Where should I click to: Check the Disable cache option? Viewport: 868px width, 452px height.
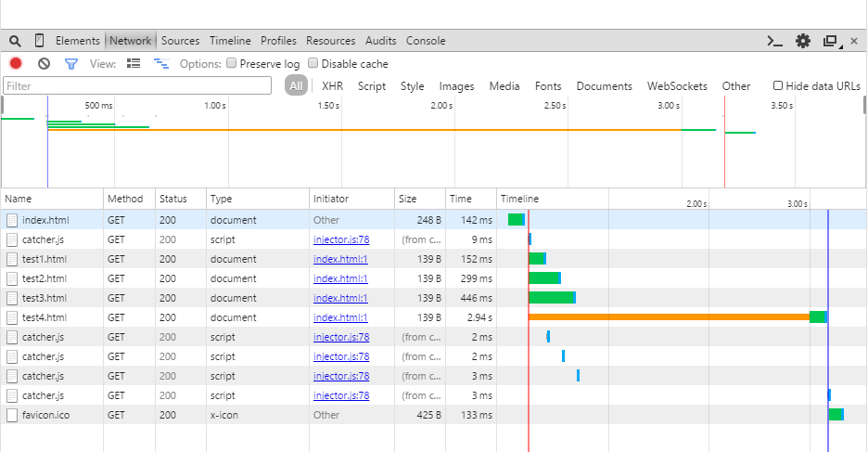coord(313,64)
